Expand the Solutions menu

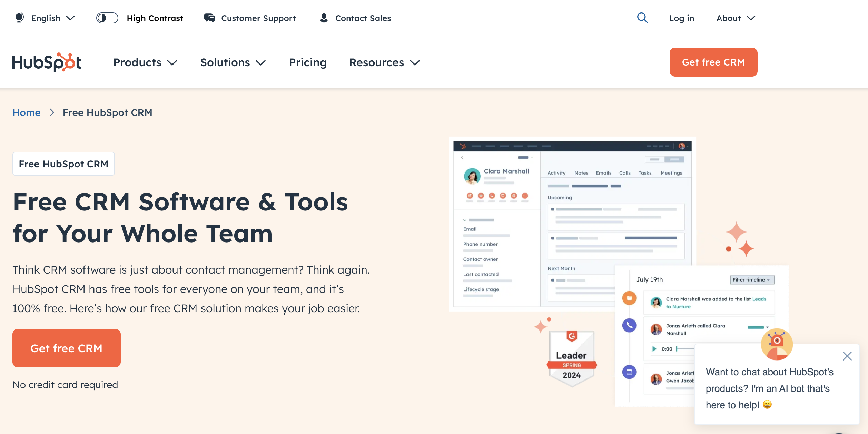pyautogui.click(x=233, y=62)
